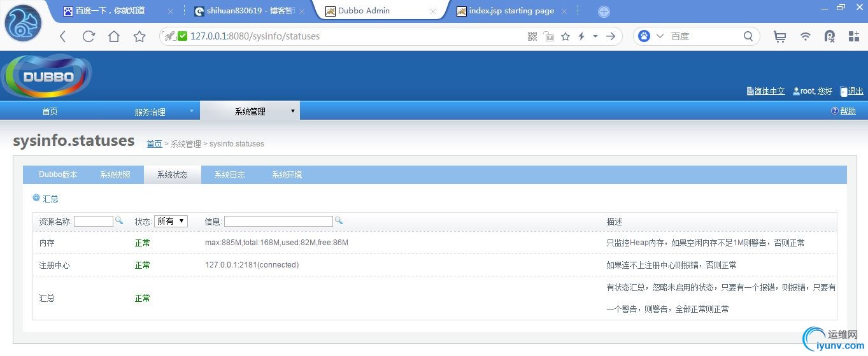Select the 系统状态 tab
The height and width of the screenshot is (356, 868).
173,174
